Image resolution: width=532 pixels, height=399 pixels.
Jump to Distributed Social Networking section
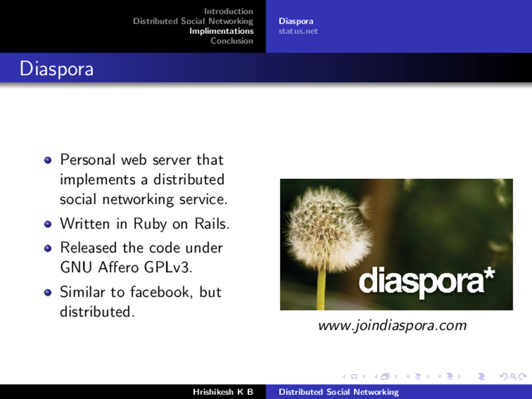(193, 21)
